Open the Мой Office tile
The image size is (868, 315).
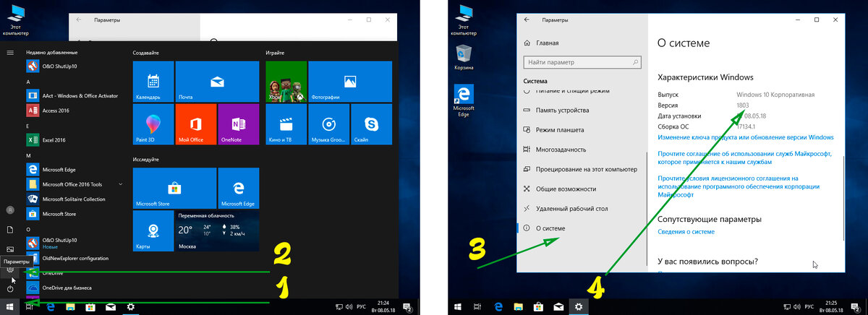(196, 124)
